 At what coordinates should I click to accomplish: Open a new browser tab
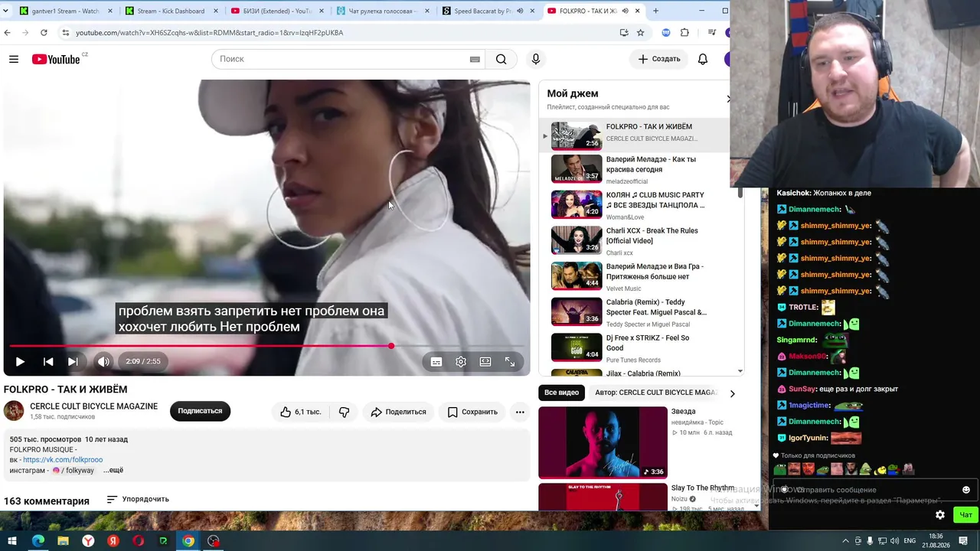tap(655, 11)
